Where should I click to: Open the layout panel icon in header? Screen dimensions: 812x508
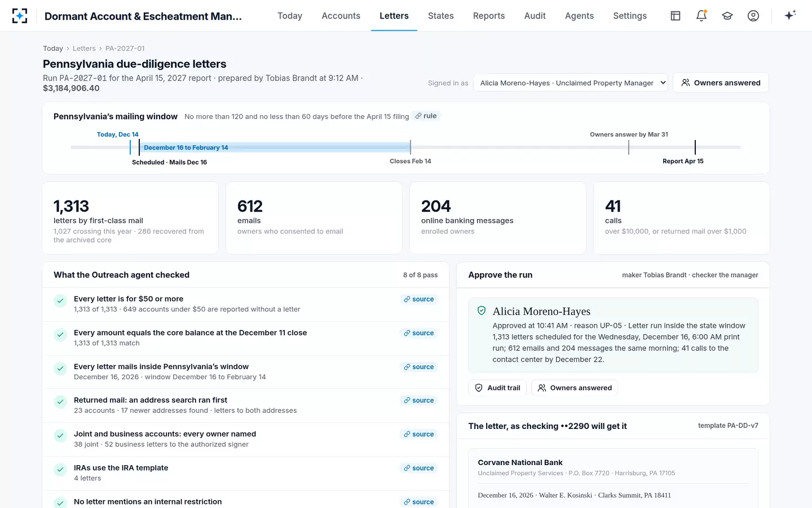click(676, 16)
